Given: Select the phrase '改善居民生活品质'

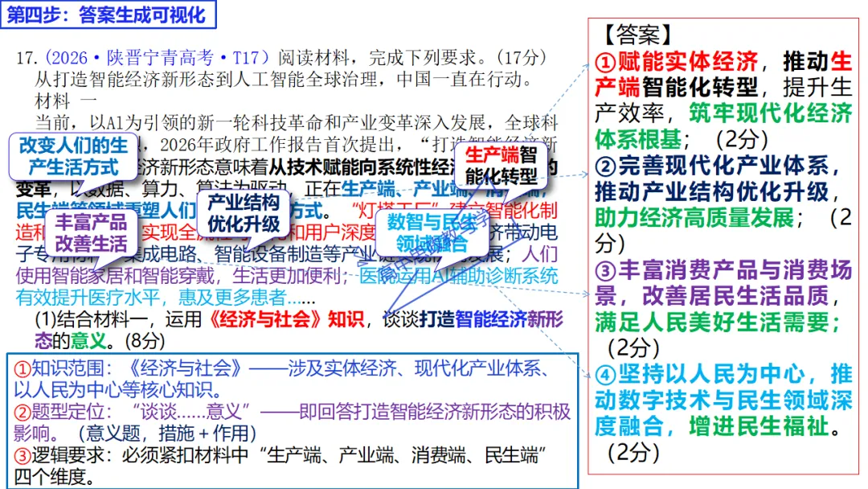Looking at the screenshot, I should pos(735,296).
